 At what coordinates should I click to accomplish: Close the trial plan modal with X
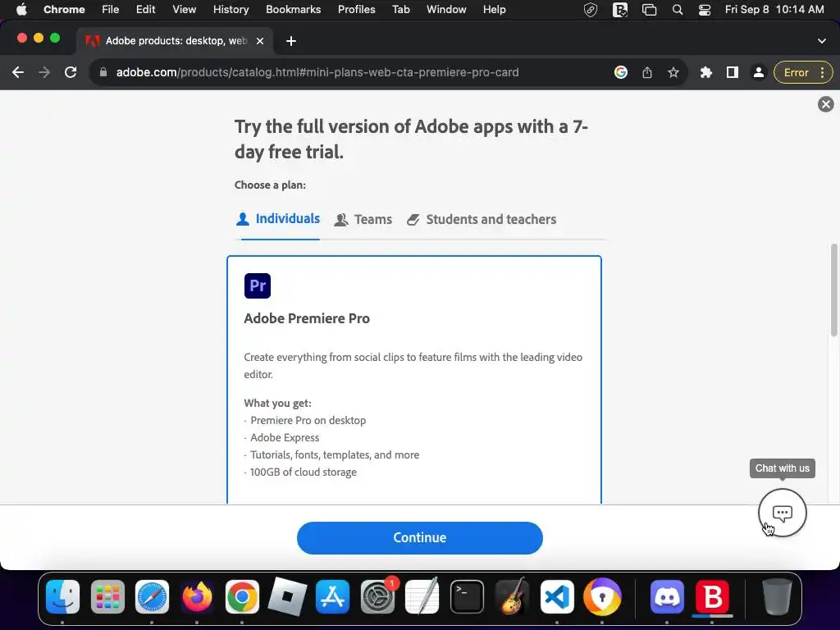tap(825, 104)
